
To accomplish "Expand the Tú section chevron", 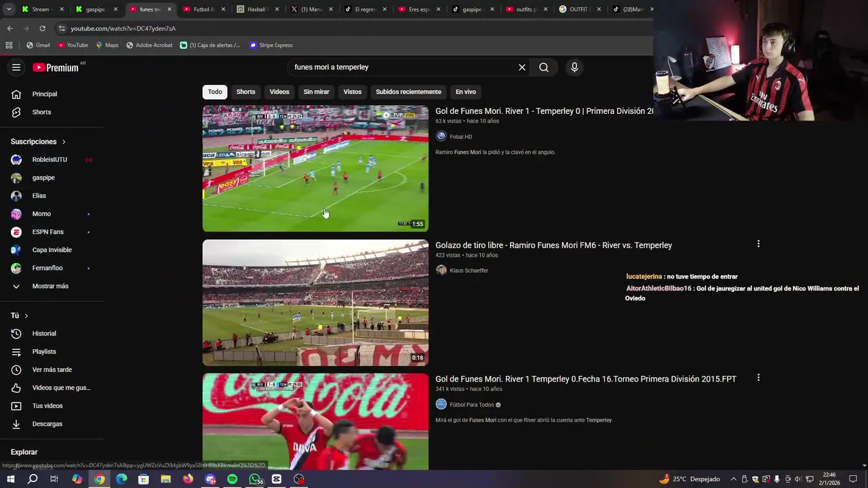I will [26, 316].
